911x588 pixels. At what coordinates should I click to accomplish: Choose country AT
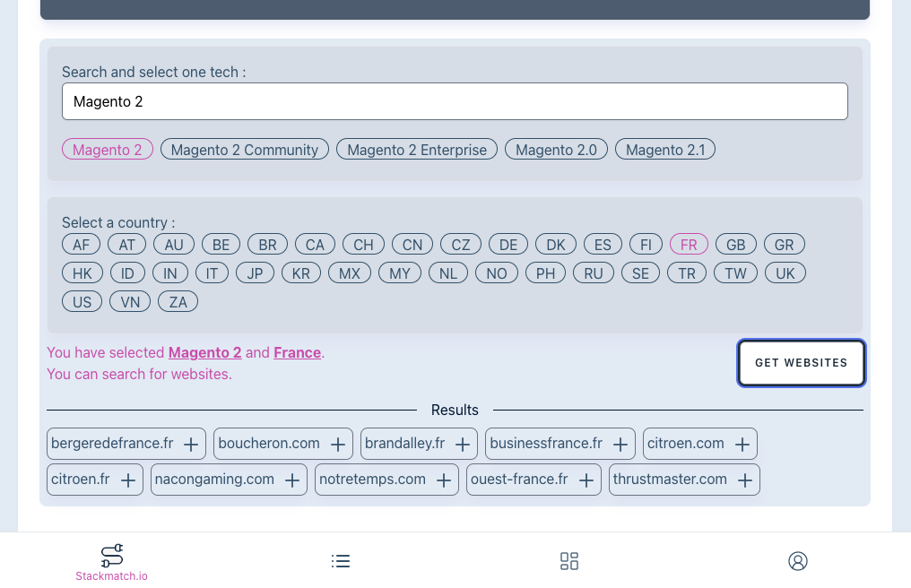point(126,244)
